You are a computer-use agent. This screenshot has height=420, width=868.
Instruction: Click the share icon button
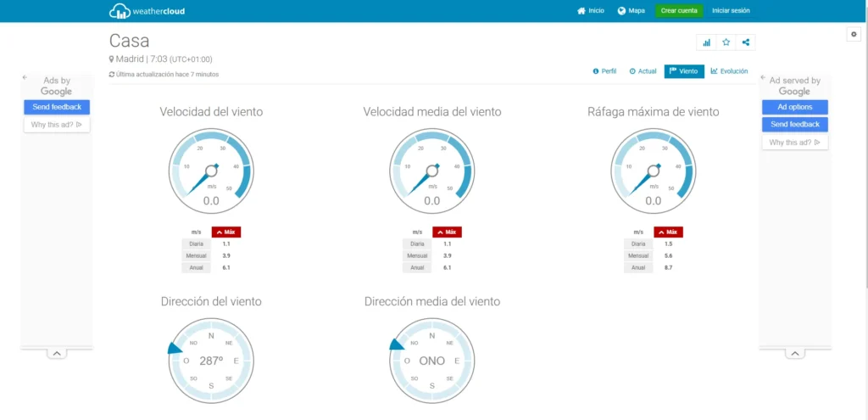[745, 42]
